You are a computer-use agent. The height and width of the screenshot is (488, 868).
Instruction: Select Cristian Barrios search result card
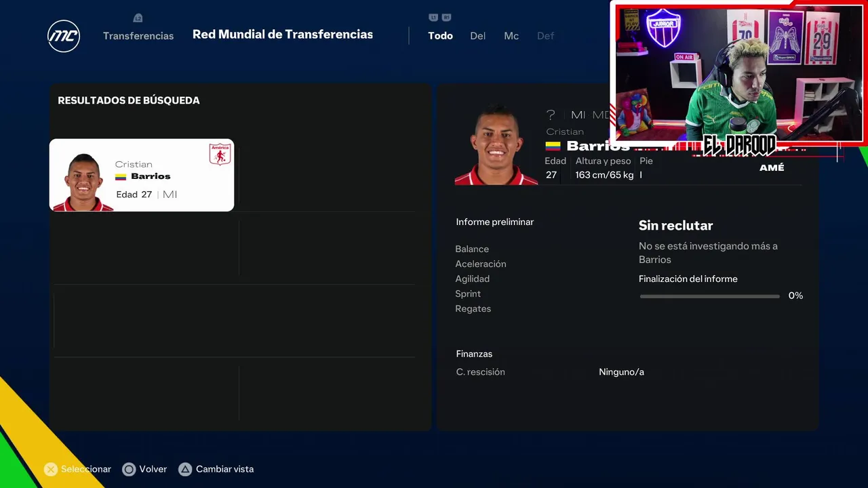click(142, 175)
